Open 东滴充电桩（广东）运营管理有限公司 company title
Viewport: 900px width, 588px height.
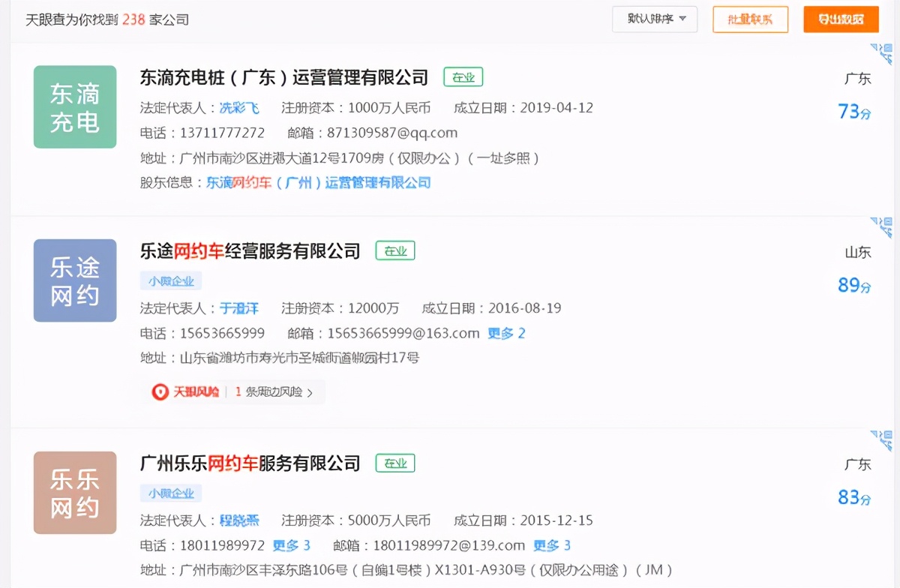point(284,77)
